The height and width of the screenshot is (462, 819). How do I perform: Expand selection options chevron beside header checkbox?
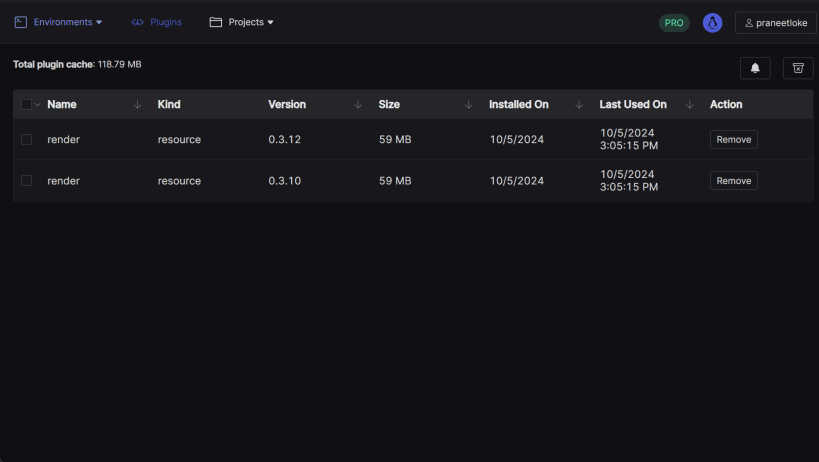click(38, 104)
